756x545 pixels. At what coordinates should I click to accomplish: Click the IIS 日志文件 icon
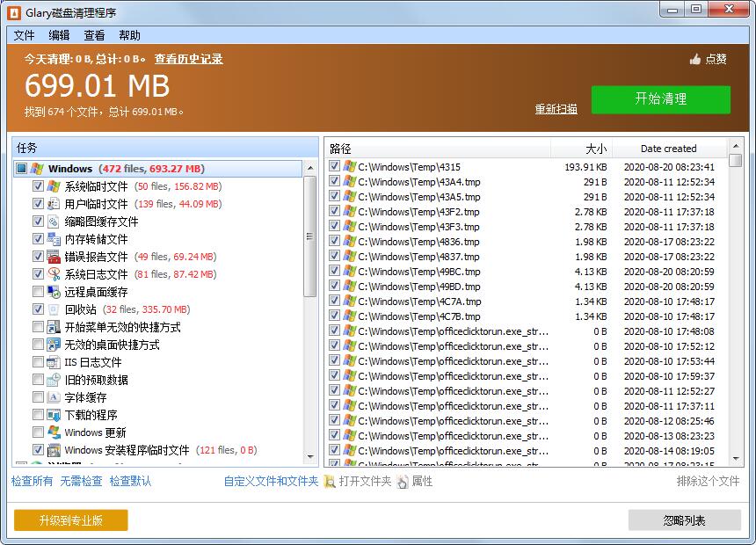52,362
